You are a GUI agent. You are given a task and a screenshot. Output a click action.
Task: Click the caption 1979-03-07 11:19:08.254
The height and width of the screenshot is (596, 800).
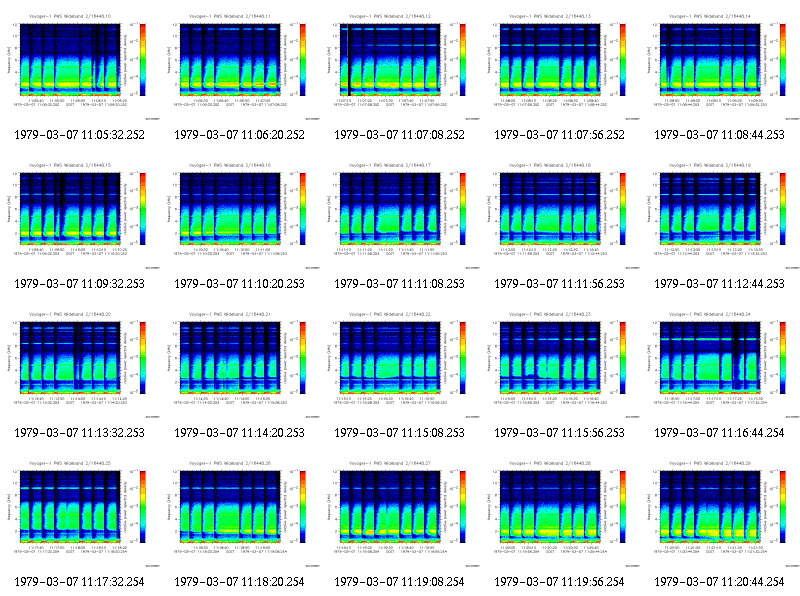(x=399, y=582)
